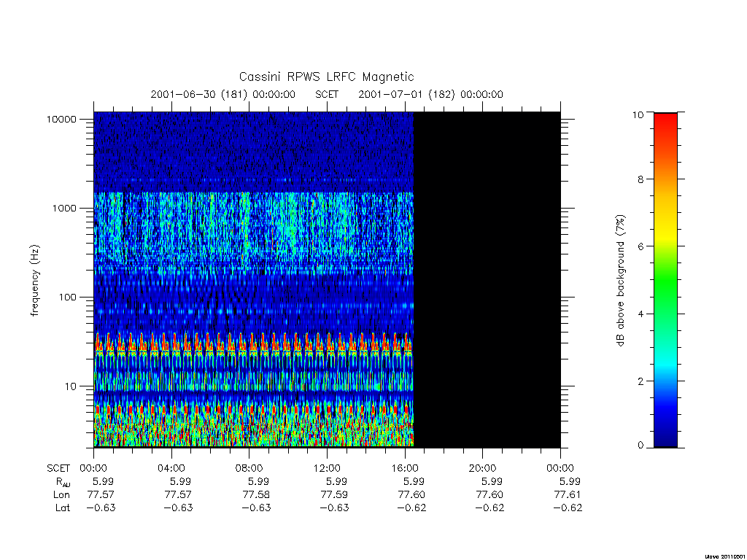Click the 10 tick on the color scale
The image size is (747, 560).
[638, 114]
